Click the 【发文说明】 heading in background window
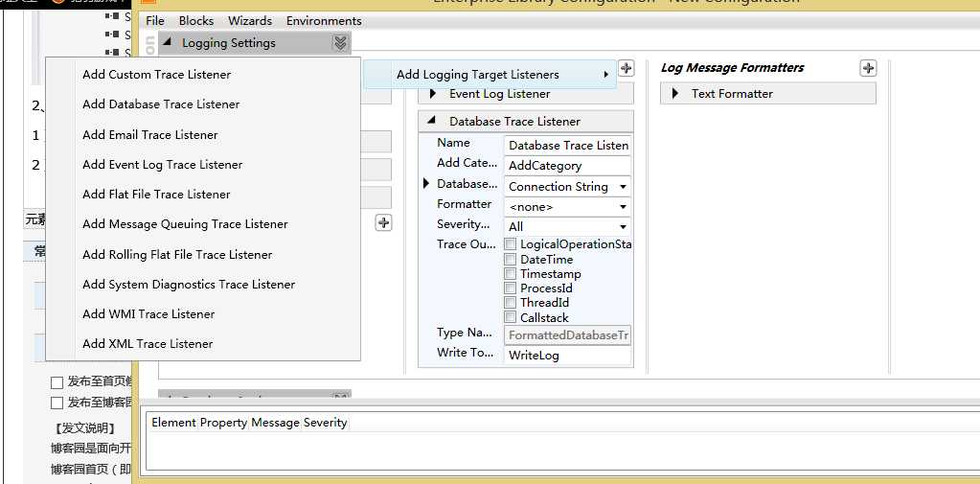Image resolution: width=980 pixels, height=484 pixels. pos(85,428)
